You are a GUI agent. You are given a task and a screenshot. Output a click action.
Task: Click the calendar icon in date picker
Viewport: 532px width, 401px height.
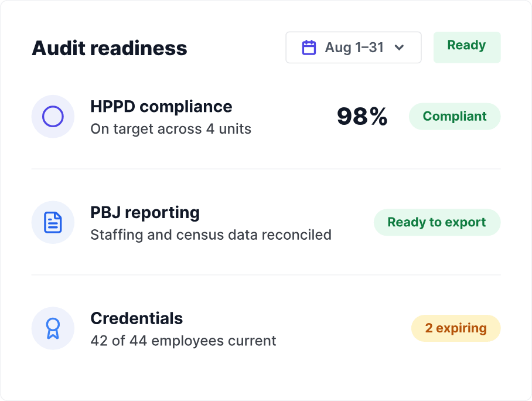tap(309, 47)
